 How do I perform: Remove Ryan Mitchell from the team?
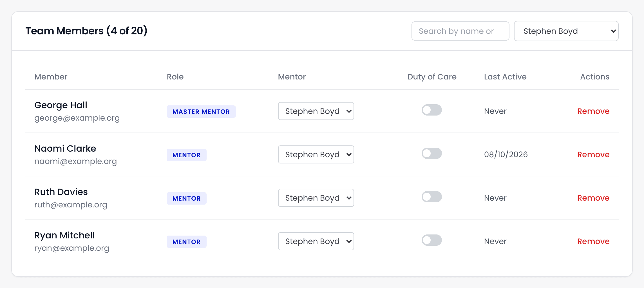[593, 241]
